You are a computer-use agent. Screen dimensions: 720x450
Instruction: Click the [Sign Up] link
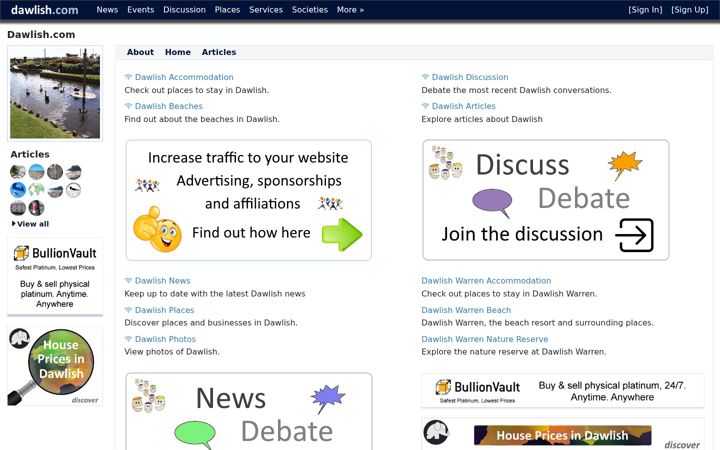[x=690, y=10]
